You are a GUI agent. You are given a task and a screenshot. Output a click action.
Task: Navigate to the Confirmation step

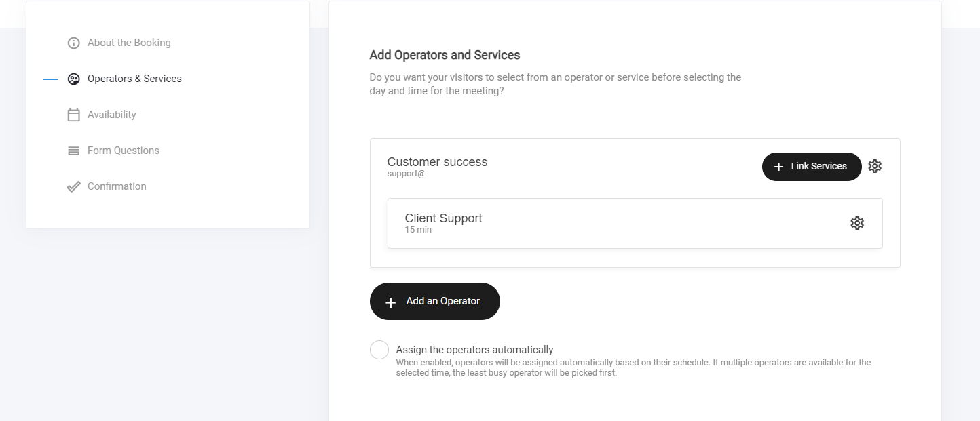[117, 186]
